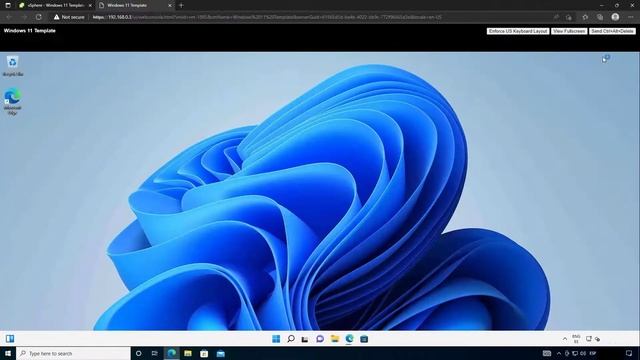Open network and volume tray in Windows 11
The image size is (640, 360).
click(x=593, y=339)
